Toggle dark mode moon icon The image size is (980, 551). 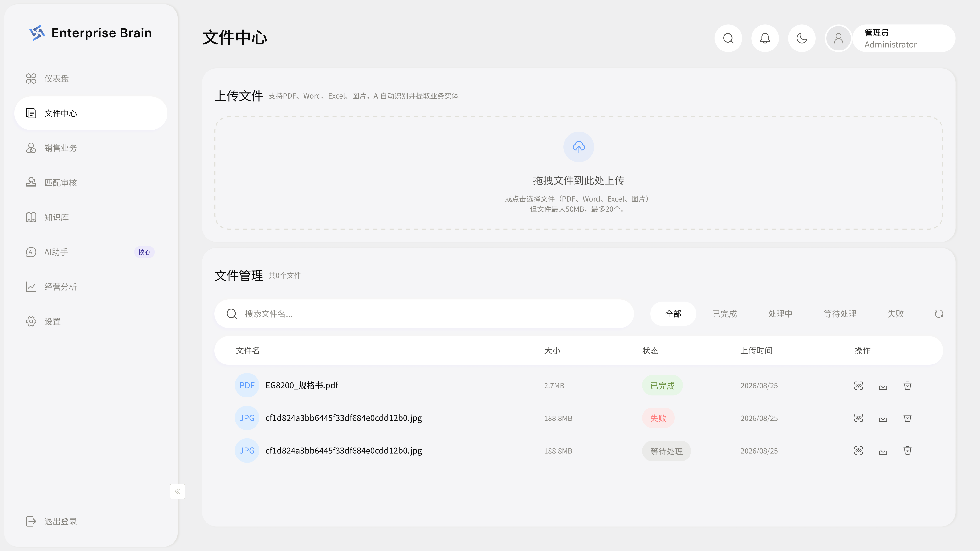tap(802, 39)
